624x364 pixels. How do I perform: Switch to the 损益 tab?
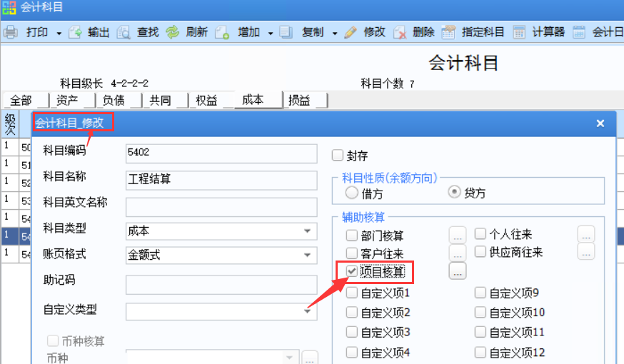pyautogui.click(x=299, y=101)
